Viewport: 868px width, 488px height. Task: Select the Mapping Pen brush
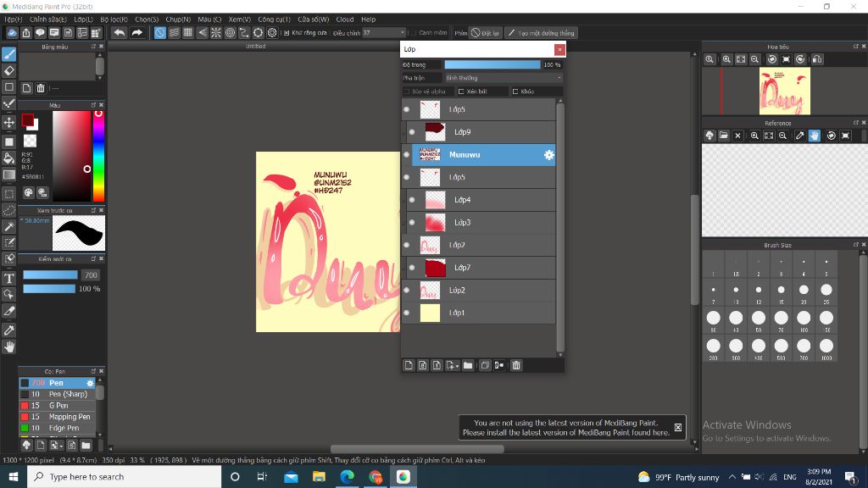point(58,417)
